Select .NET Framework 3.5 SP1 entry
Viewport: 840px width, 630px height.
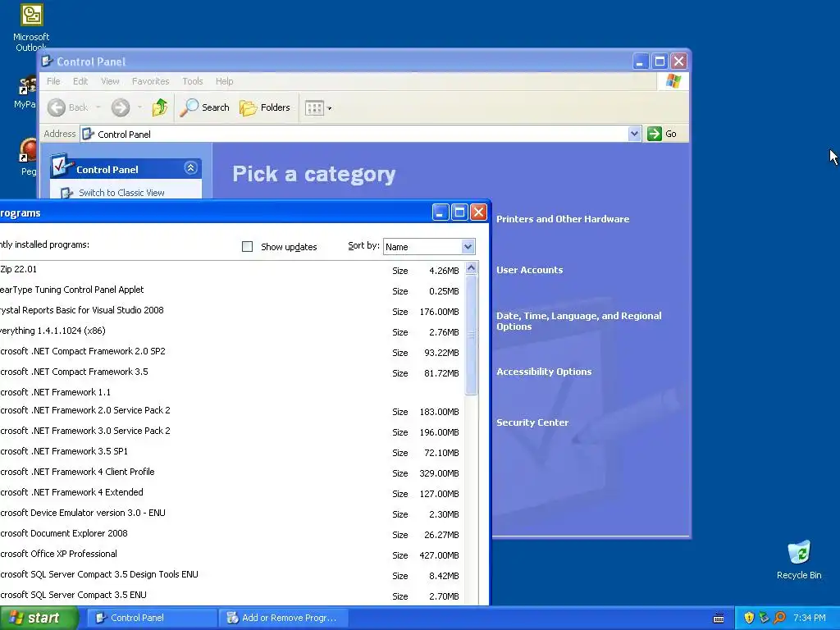click(232, 452)
